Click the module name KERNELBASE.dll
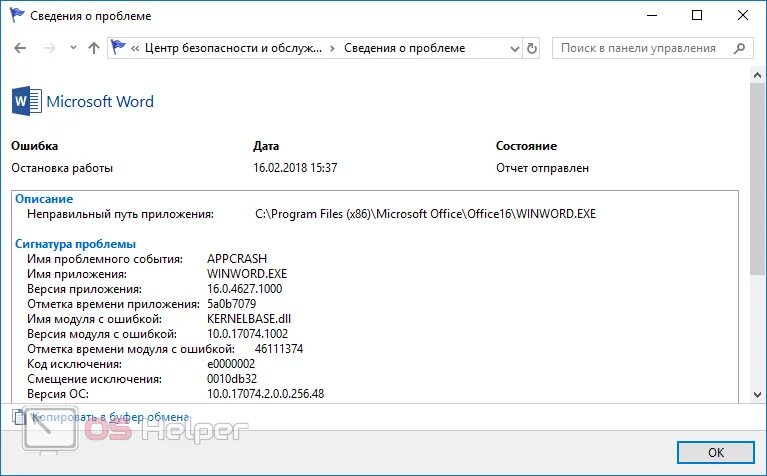 (249, 319)
